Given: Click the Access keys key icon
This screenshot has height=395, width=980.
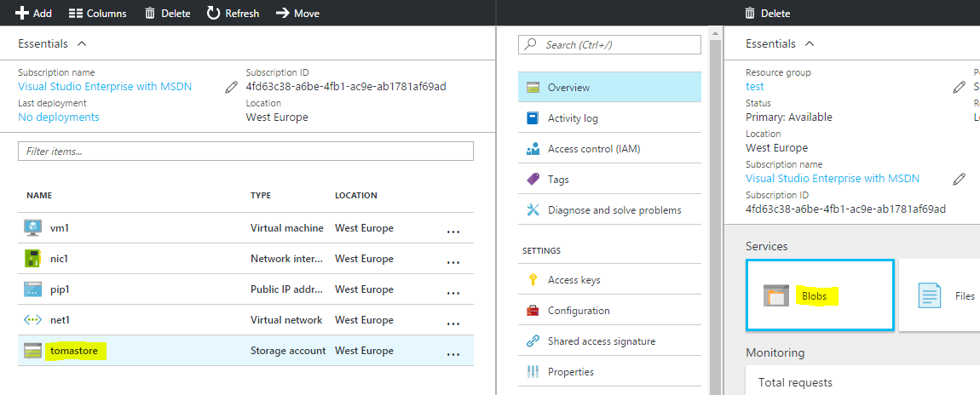Looking at the screenshot, I should tap(533, 279).
